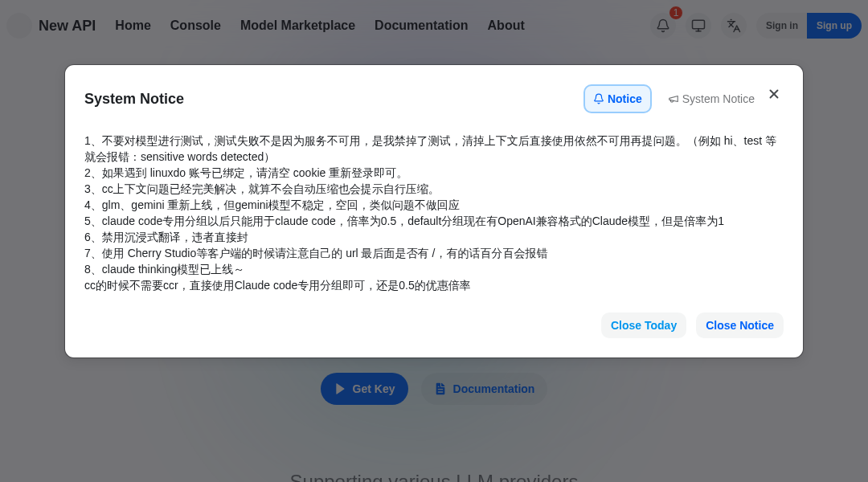Toggle the theme using the monitor control
Viewport: 868px width, 482px height.
point(698,26)
